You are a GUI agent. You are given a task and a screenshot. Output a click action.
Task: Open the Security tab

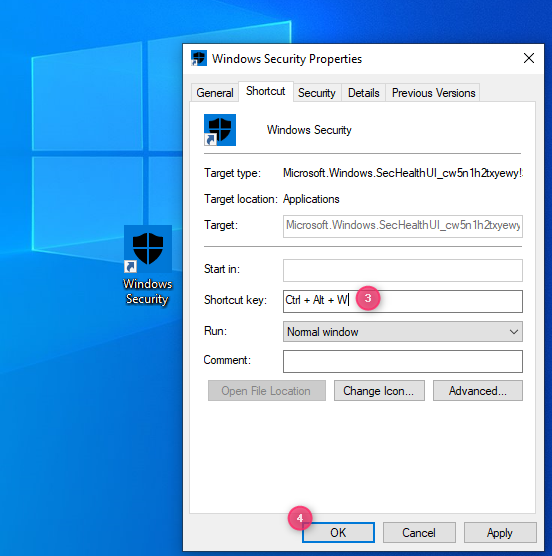pyautogui.click(x=317, y=93)
